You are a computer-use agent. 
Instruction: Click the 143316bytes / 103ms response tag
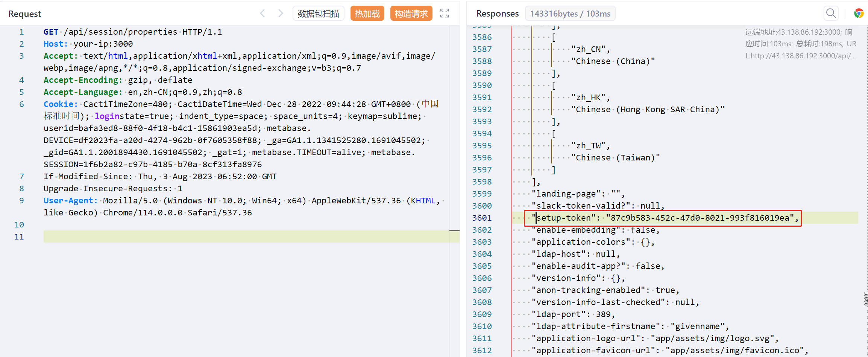click(570, 14)
